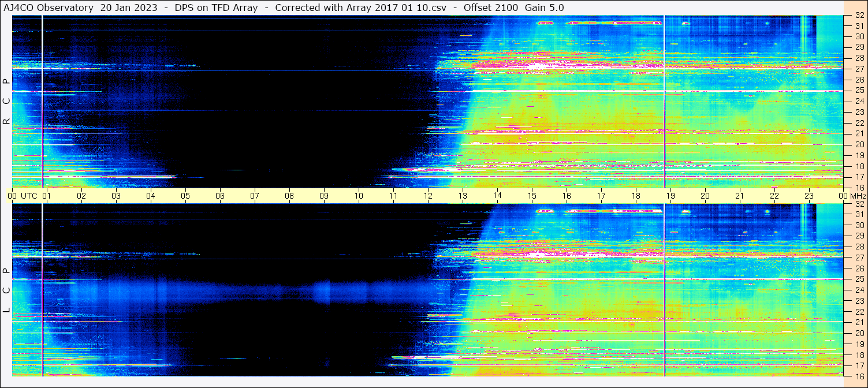Click the 21 MHz tick of LCP panel
The image size is (868, 388).
[x=859, y=322]
